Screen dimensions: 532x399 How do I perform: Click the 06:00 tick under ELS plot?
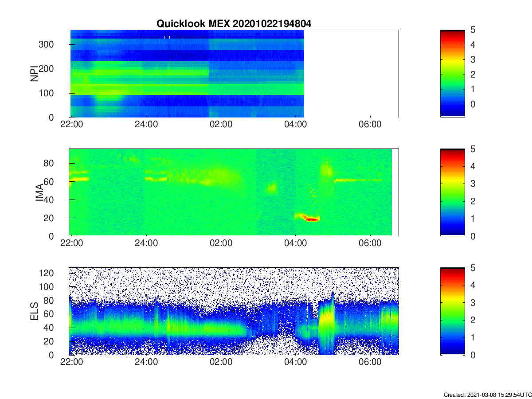(x=370, y=362)
